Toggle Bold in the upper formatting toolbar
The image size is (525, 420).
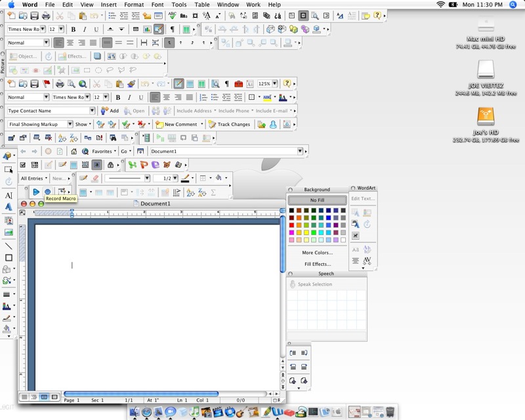(x=73, y=30)
